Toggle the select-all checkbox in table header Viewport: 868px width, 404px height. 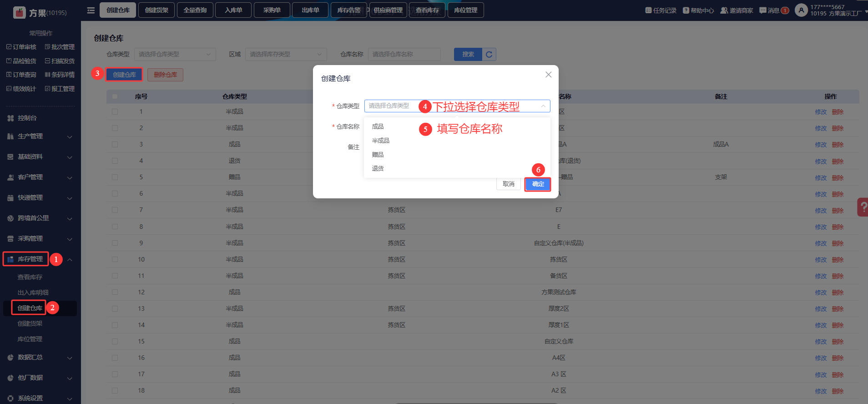[x=115, y=96]
